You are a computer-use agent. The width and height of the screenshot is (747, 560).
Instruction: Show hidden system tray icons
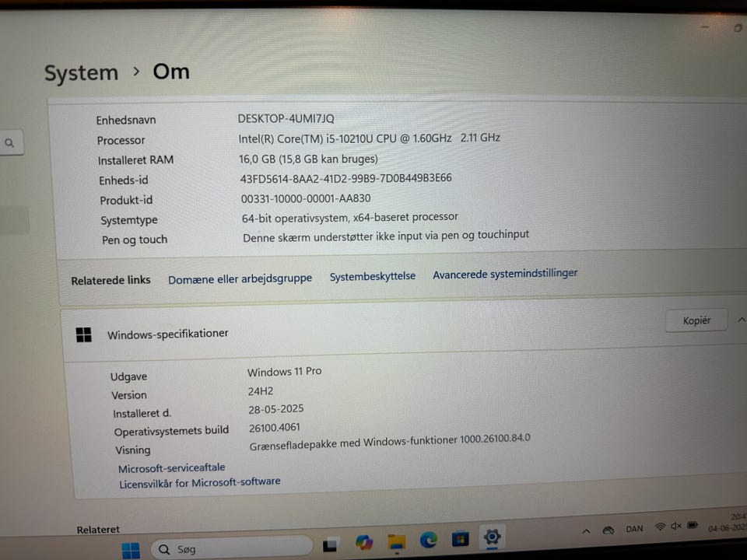point(587,531)
